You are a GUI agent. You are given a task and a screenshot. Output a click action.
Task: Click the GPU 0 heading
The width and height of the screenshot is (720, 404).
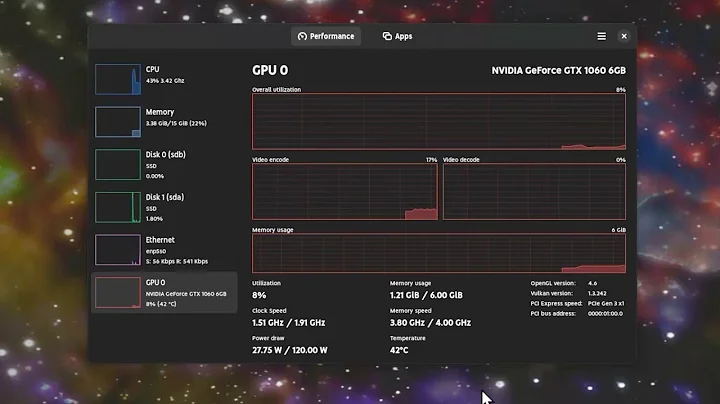coord(270,70)
